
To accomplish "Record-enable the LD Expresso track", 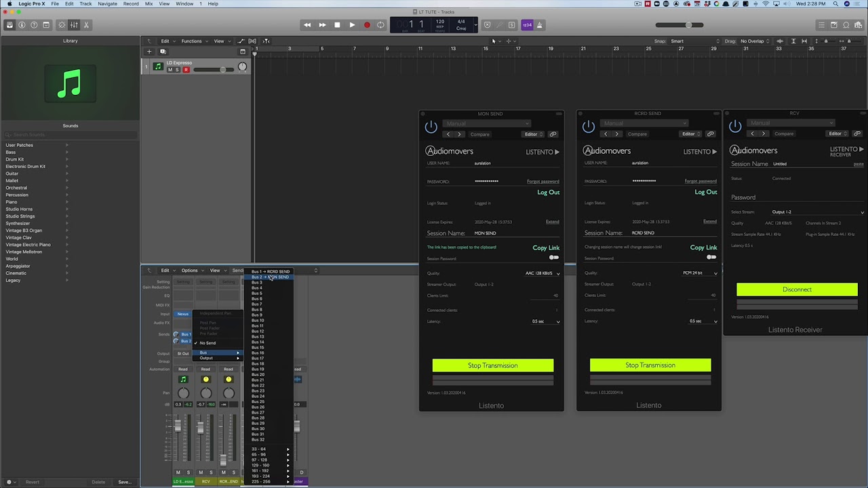I will (x=186, y=70).
